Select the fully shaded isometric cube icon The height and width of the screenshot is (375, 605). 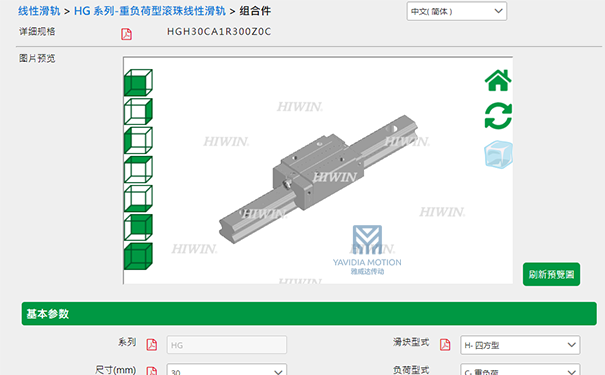coord(138,256)
